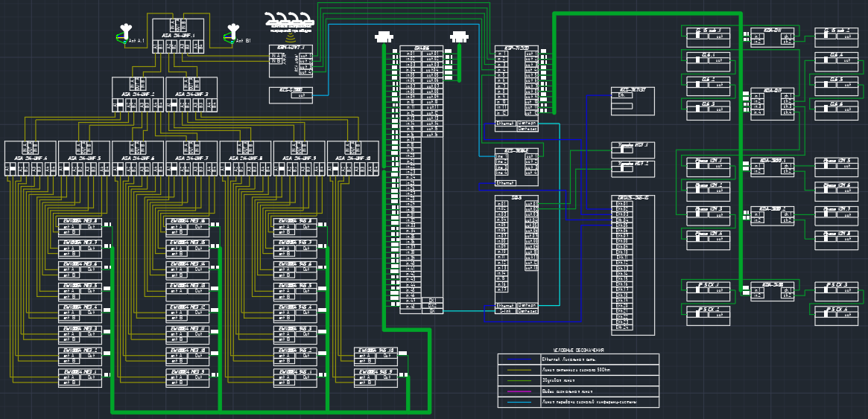868x419 pixels.
Task: Select the ASA DA-UHF.1 splitter block
Action: click(178, 35)
